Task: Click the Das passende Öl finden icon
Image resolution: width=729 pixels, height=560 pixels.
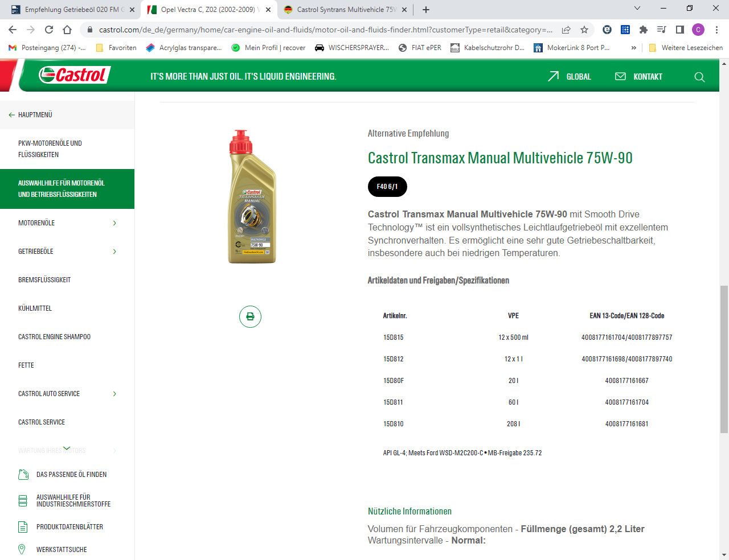Action: pyautogui.click(x=23, y=475)
